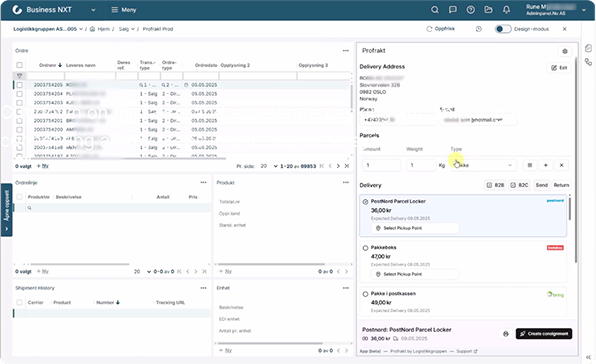Click the print icon beside Create consignment

(506, 334)
